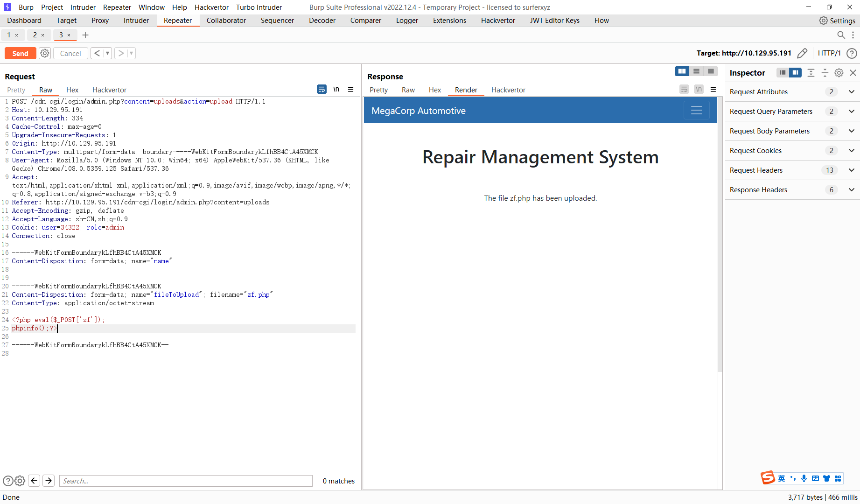
Task: Click the Send button
Action: (x=20, y=53)
